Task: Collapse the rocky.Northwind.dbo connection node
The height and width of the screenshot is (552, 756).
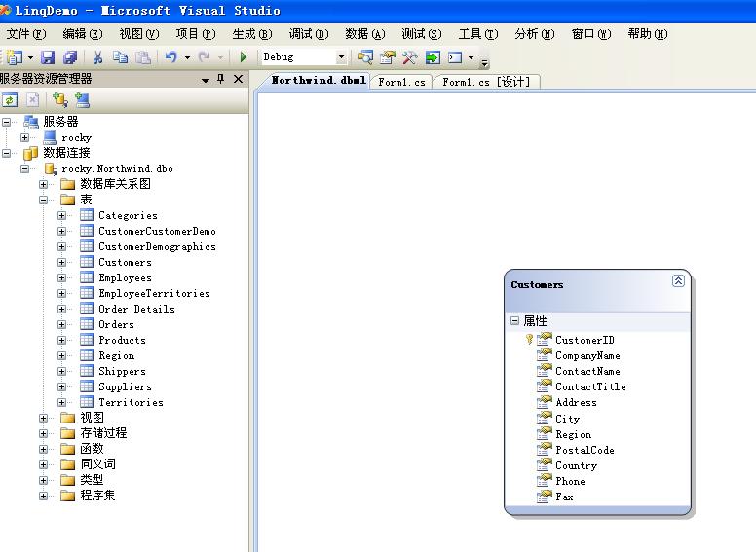Action: tap(24, 169)
